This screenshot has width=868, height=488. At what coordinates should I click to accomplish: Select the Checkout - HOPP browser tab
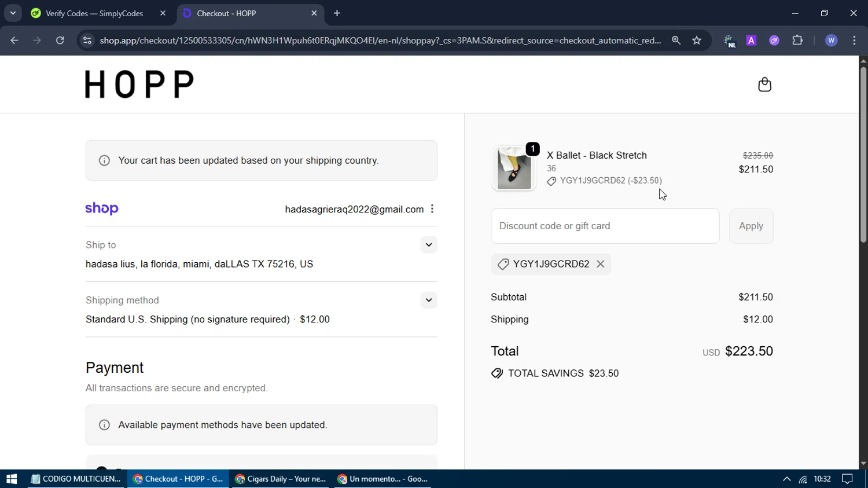226,13
